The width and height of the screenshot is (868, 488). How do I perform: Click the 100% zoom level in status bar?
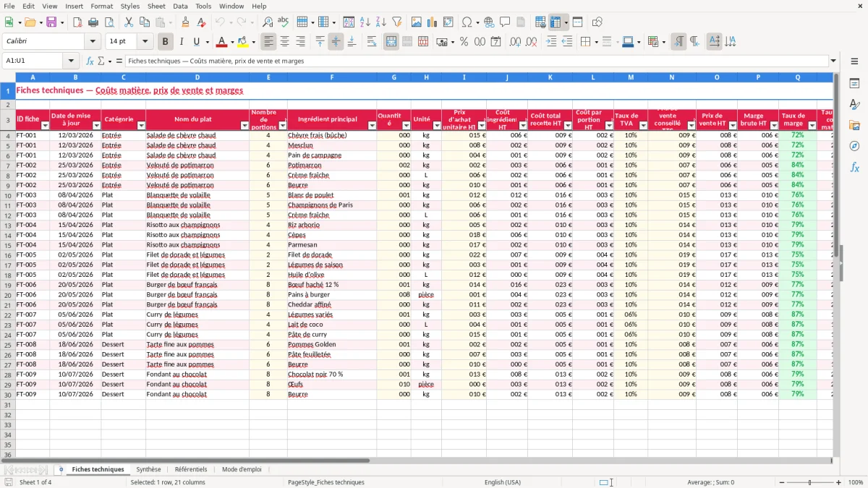[856, 482]
